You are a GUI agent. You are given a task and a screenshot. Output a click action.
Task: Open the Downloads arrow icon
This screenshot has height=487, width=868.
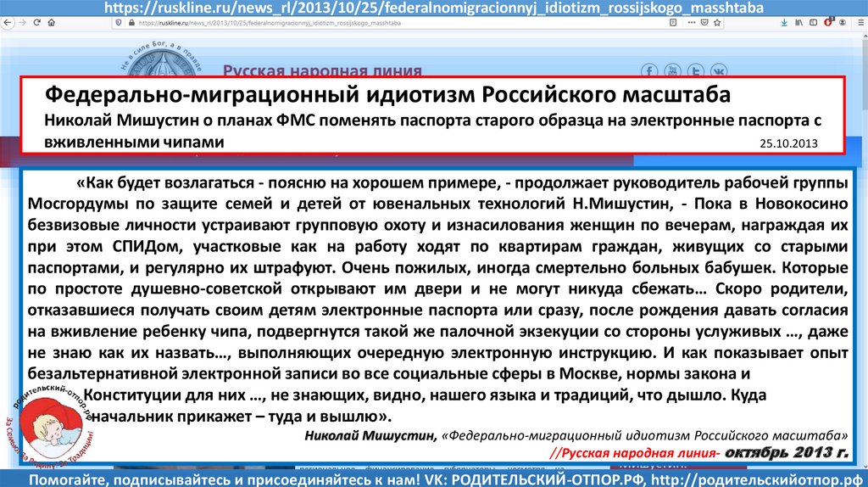point(784,23)
